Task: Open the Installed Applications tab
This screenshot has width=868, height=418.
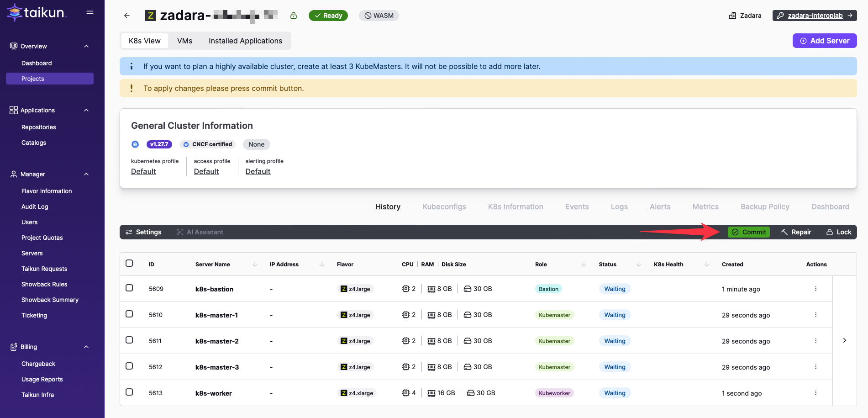Action: (x=245, y=41)
